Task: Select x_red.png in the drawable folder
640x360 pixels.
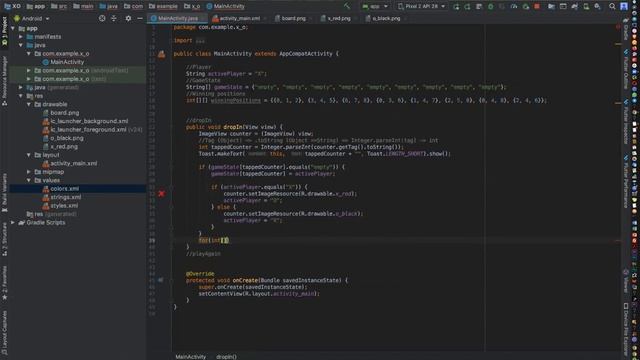Action: pos(64,147)
